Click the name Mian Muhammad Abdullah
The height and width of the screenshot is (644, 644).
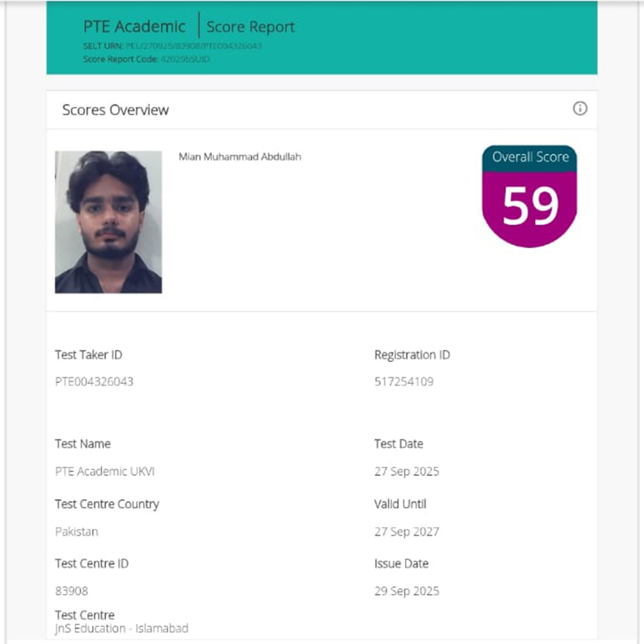(240, 156)
